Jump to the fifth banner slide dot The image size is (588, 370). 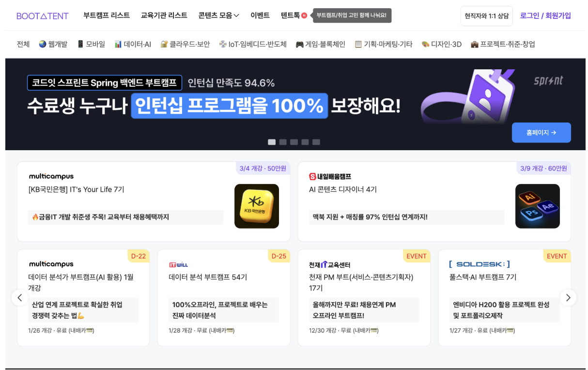click(316, 142)
